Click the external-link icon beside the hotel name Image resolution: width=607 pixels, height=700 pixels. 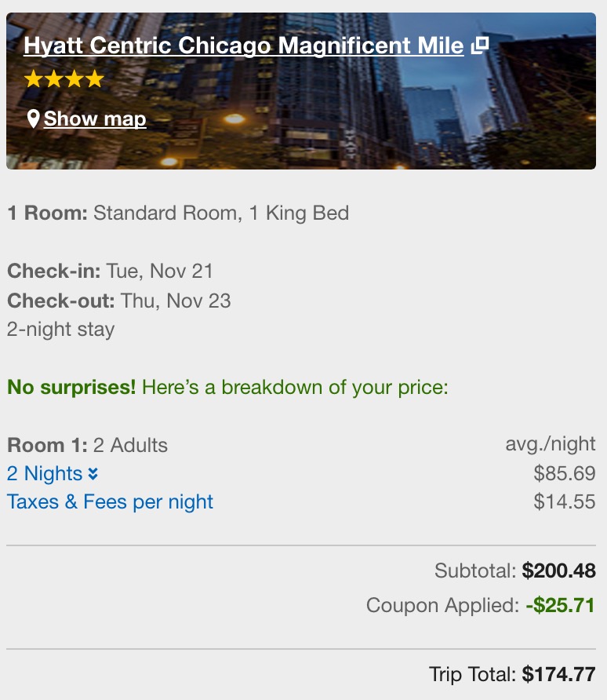[x=480, y=46]
